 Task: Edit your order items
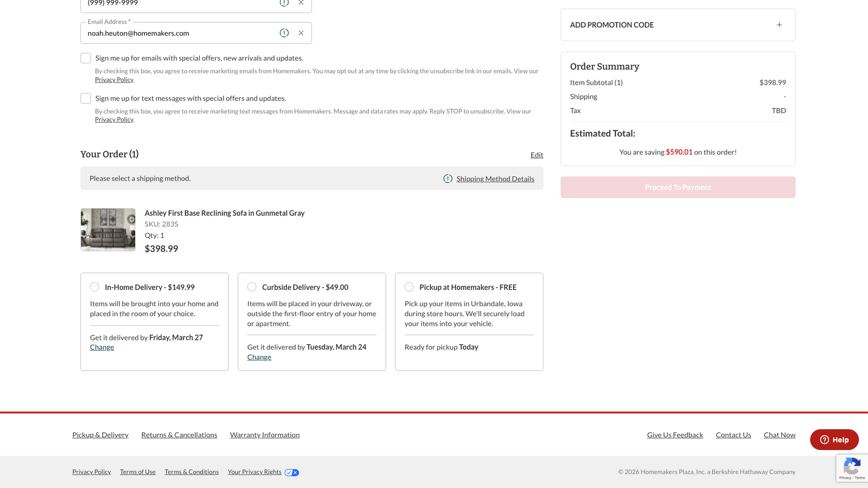[537, 155]
